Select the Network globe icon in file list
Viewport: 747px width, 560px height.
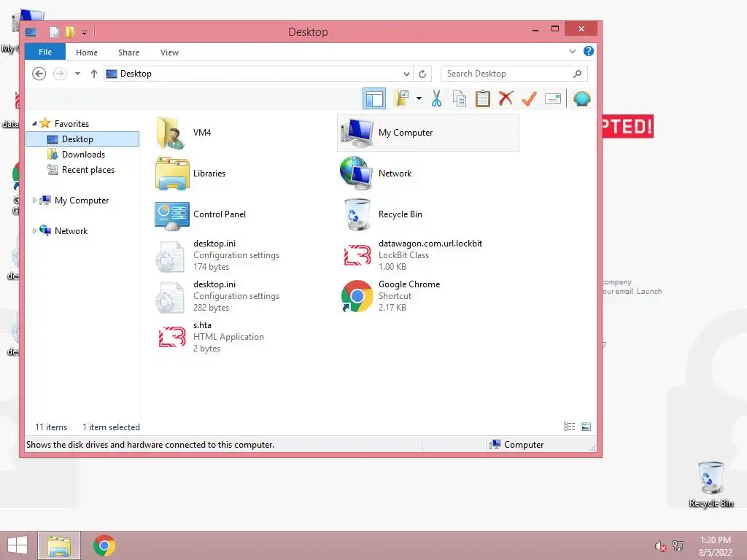(356, 174)
